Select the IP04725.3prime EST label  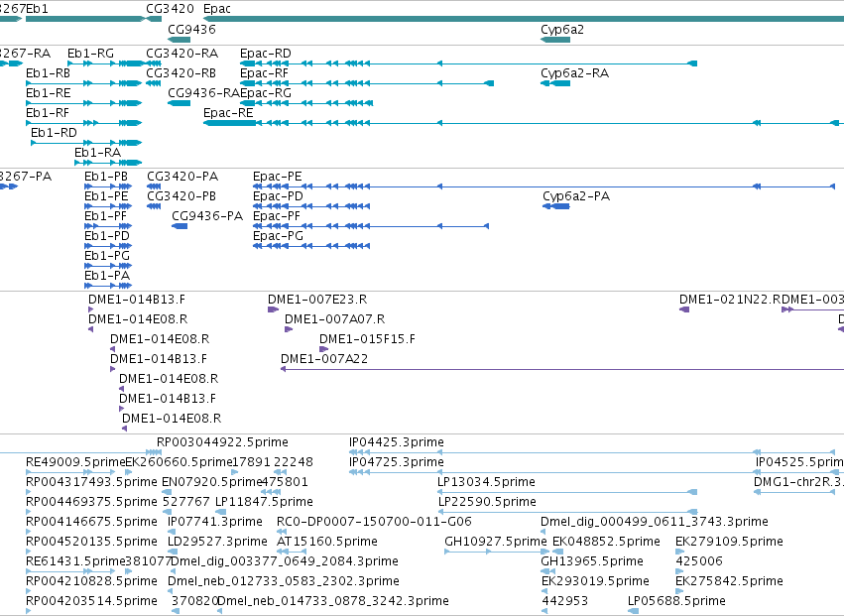[x=396, y=462]
